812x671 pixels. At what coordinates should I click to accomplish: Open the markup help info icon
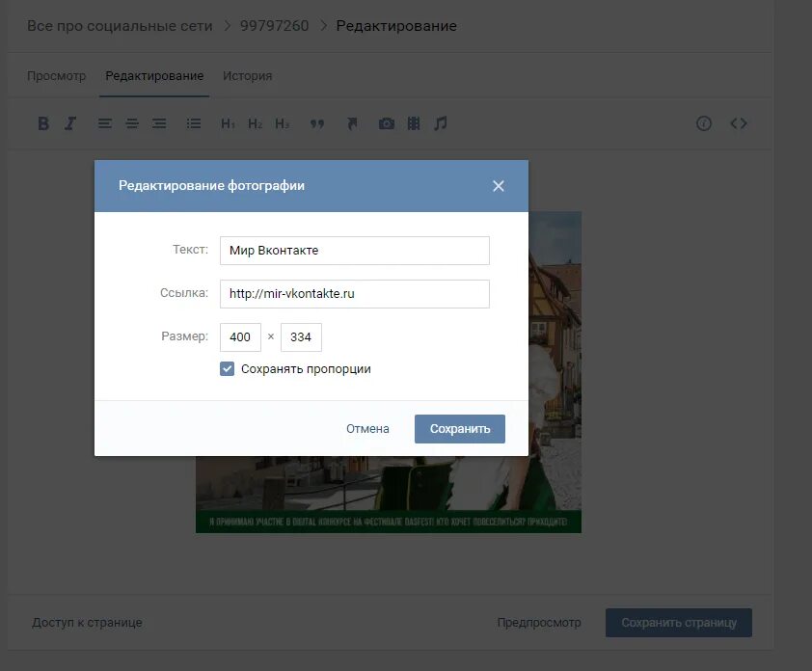click(704, 123)
